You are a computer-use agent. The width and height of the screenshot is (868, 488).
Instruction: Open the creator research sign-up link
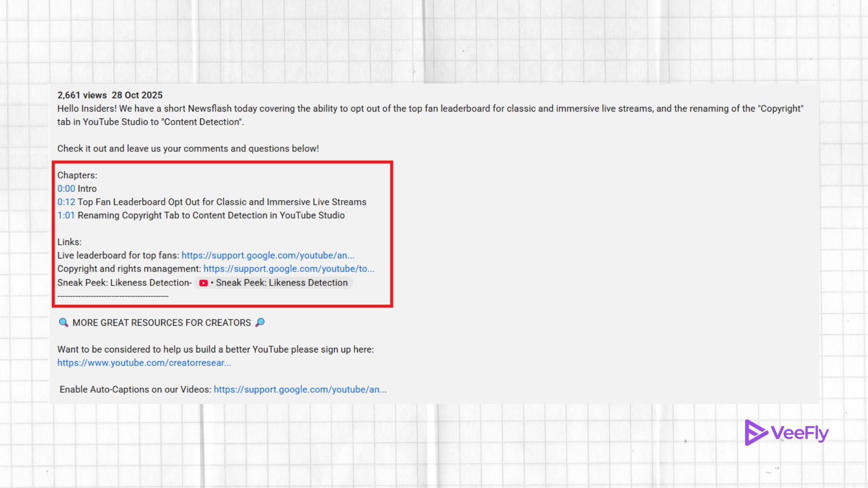[x=144, y=362]
